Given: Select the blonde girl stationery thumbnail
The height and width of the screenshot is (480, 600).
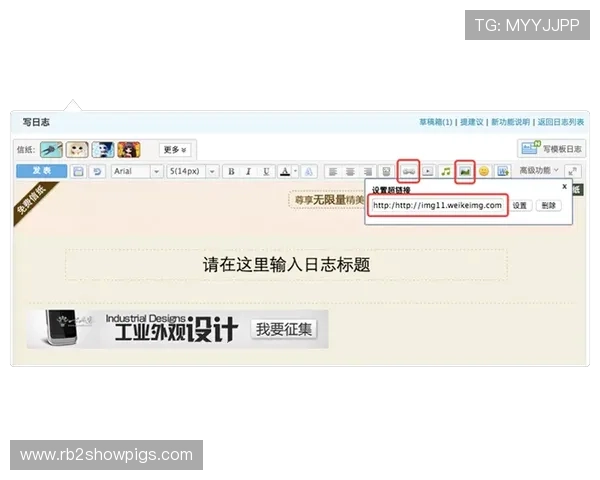Looking at the screenshot, I should click(77, 149).
